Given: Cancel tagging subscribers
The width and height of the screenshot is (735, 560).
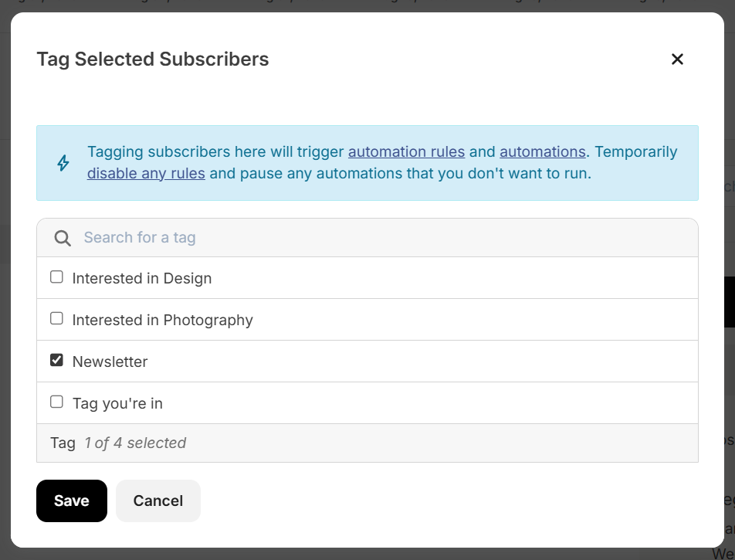Looking at the screenshot, I should point(158,501).
